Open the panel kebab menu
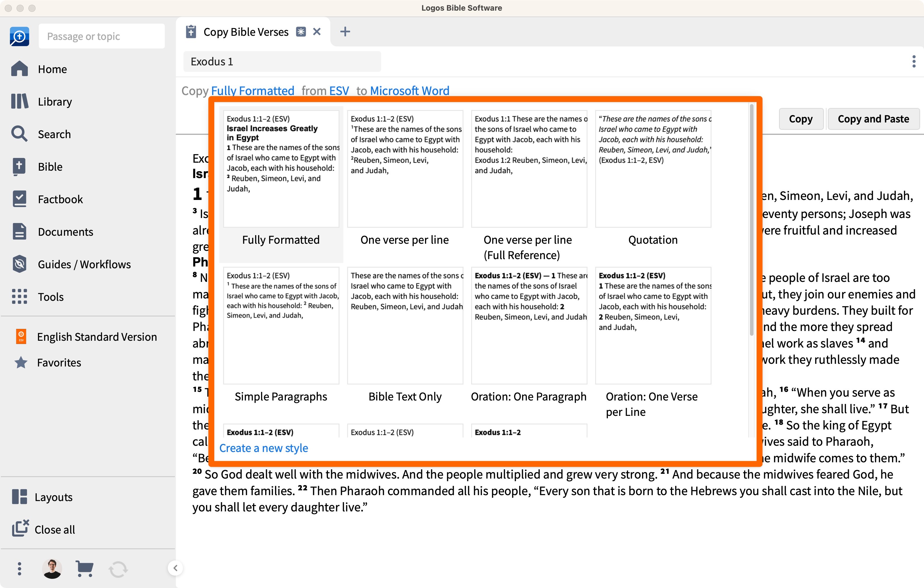The width and height of the screenshot is (924, 588). click(914, 61)
